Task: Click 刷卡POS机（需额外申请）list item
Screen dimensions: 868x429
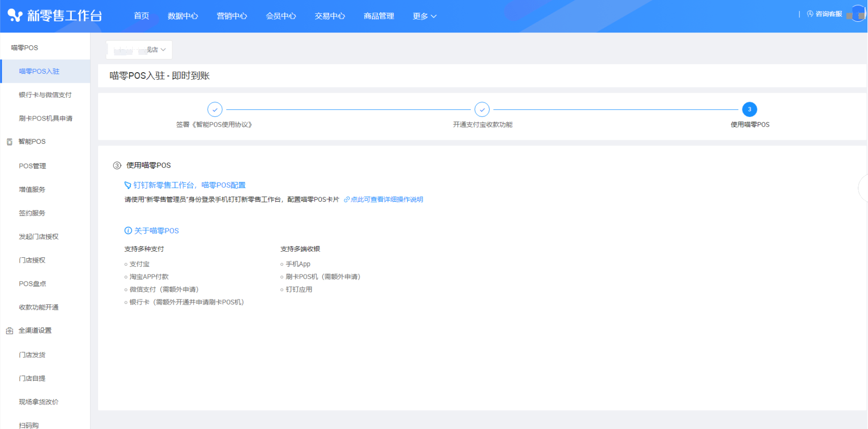Action: (x=323, y=277)
